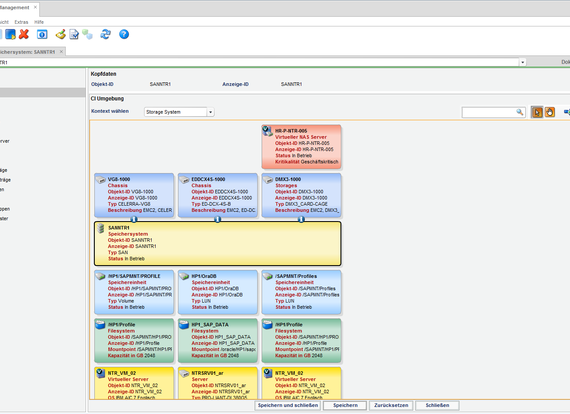570x414 pixels.
Task: Switch to the Speichersystem: SANNTR1 tab
Action: [28, 52]
